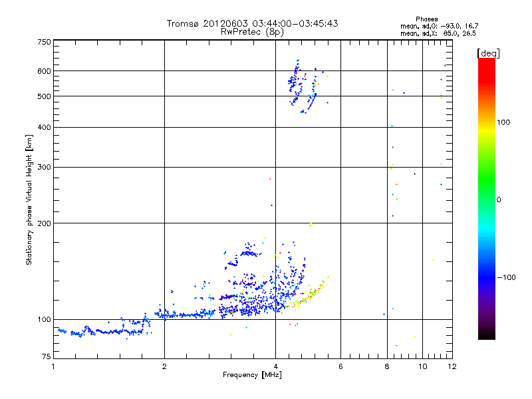This screenshot has width=532, height=399.
Task: Click the frequency-axis tick label '2'
Action: point(164,366)
